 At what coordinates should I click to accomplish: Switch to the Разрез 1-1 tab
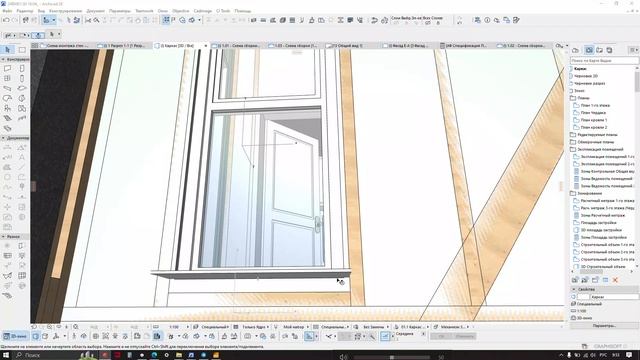coord(124,46)
